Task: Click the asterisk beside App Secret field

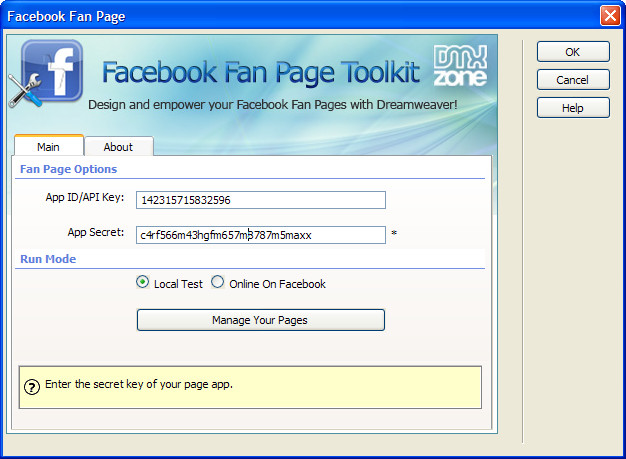Action: 394,233
